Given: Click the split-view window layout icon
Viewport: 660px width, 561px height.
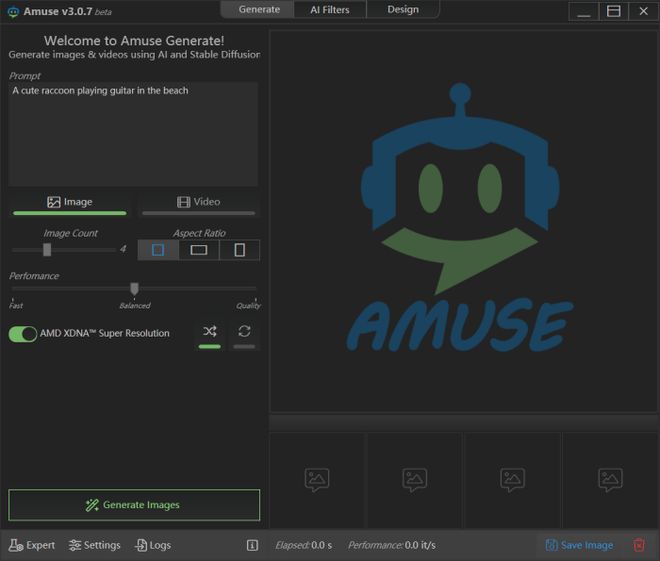Looking at the screenshot, I should tap(613, 11).
